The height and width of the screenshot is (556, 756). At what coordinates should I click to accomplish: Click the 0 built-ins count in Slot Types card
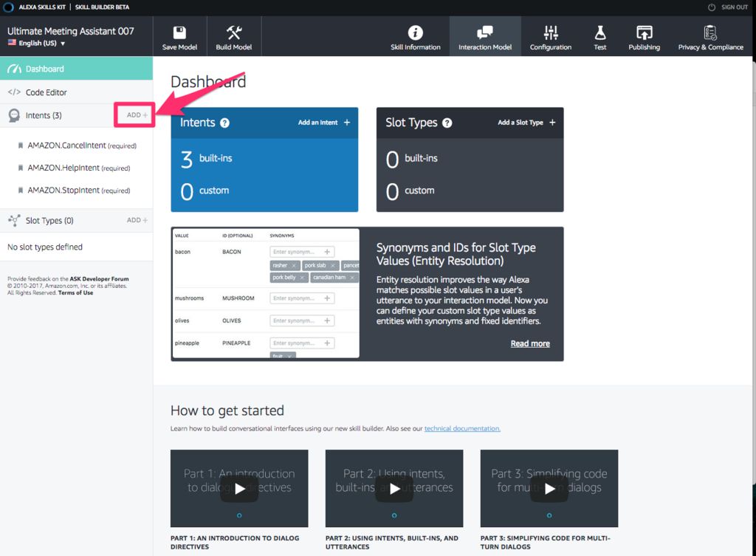412,159
